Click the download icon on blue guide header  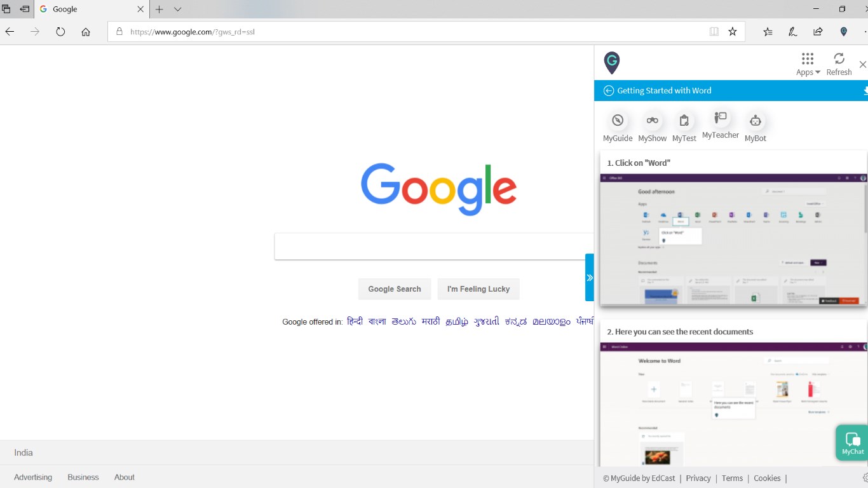click(x=865, y=91)
